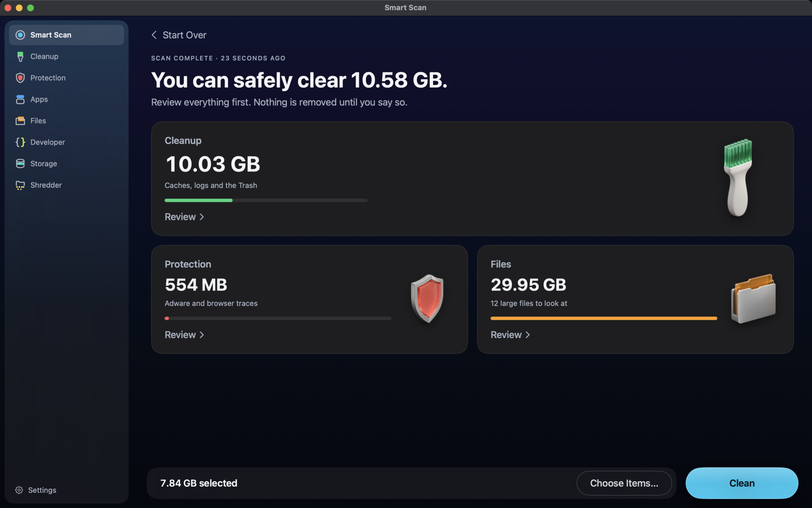Click 'Adware and browser traces' text
Viewport: 812px width, 508px height.
[211, 304]
